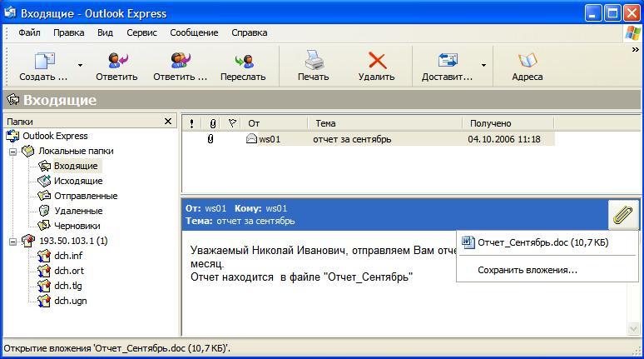Click the Переслать forward icon
Screen dimensions: 644x359
click(x=244, y=61)
